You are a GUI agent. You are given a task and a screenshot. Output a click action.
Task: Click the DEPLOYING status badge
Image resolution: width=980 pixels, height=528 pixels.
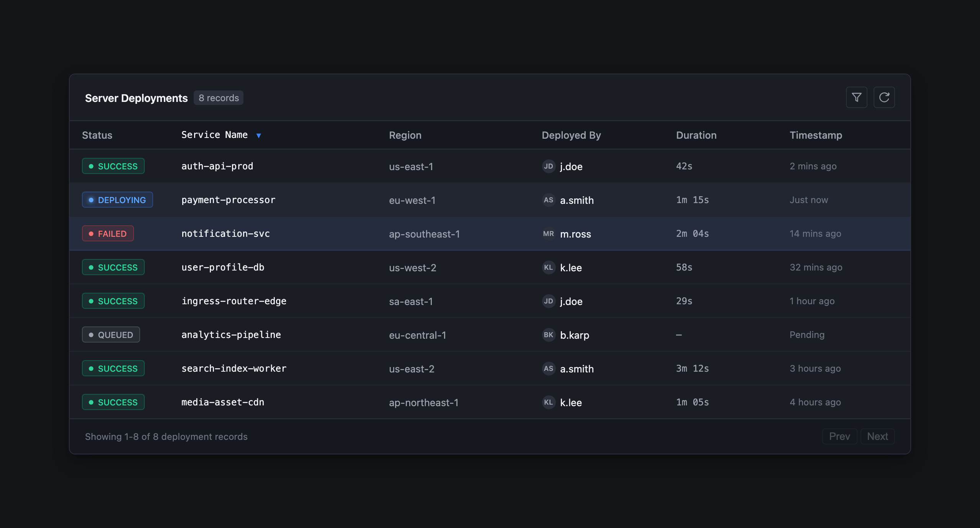click(x=118, y=200)
